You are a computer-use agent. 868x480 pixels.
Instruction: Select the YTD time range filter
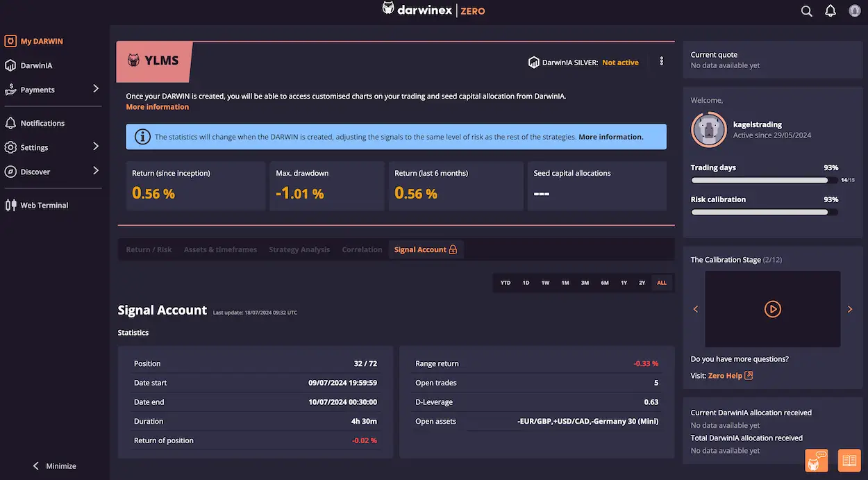(506, 283)
